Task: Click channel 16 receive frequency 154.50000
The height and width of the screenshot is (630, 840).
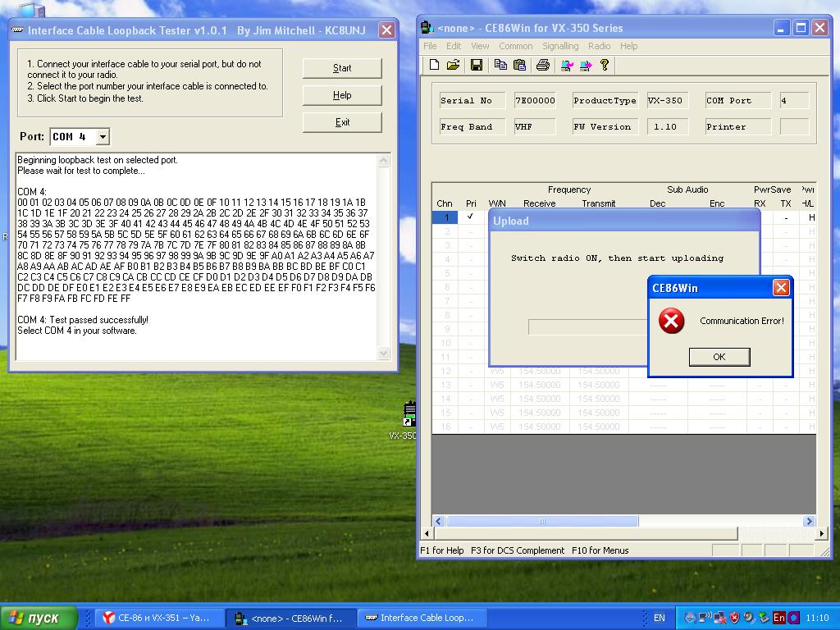Action: 540,427
